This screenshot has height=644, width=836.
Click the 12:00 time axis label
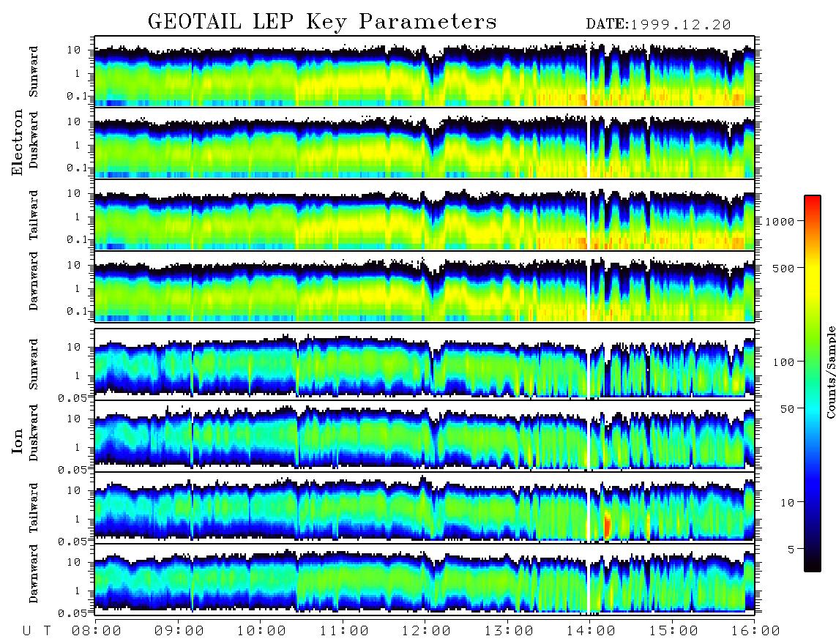click(427, 631)
